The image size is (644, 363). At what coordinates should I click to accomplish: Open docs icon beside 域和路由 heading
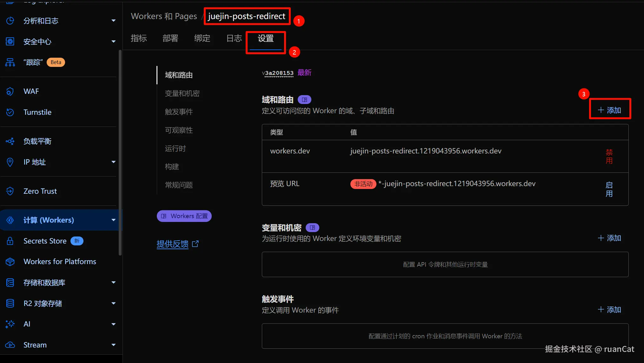304,100
